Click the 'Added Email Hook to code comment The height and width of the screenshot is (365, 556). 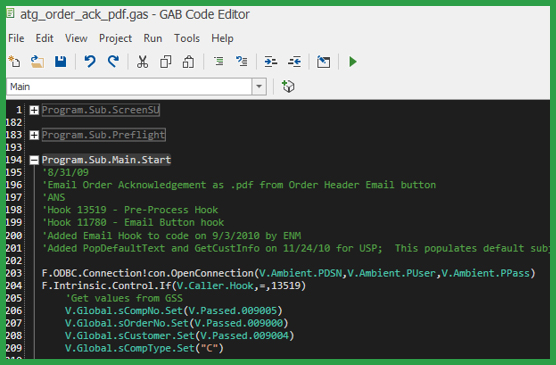click(172, 236)
